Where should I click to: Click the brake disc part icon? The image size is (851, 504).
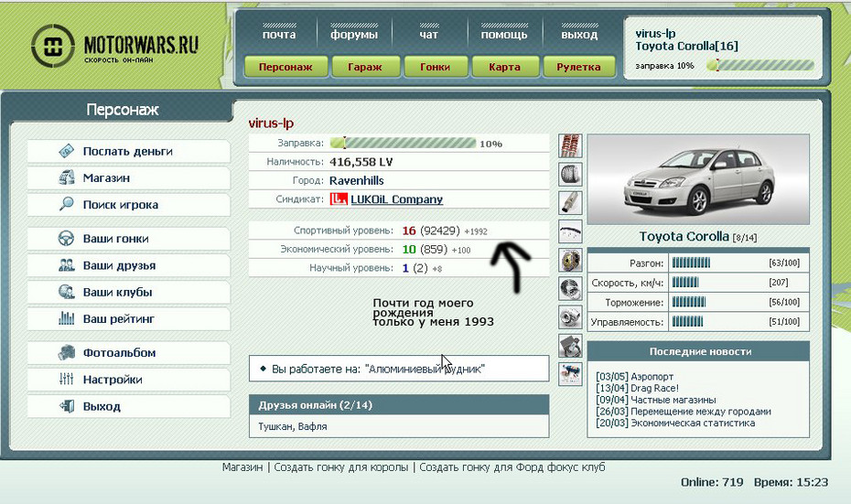[570, 260]
